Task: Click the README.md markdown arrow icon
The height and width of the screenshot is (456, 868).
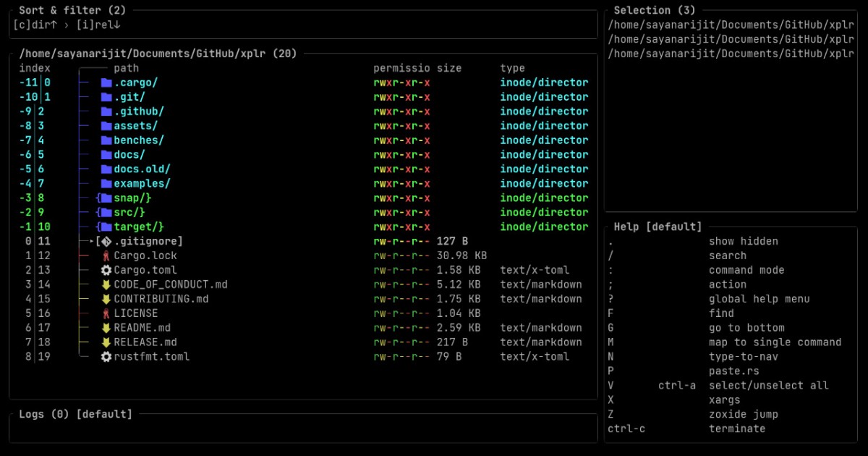Action: tap(105, 328)
